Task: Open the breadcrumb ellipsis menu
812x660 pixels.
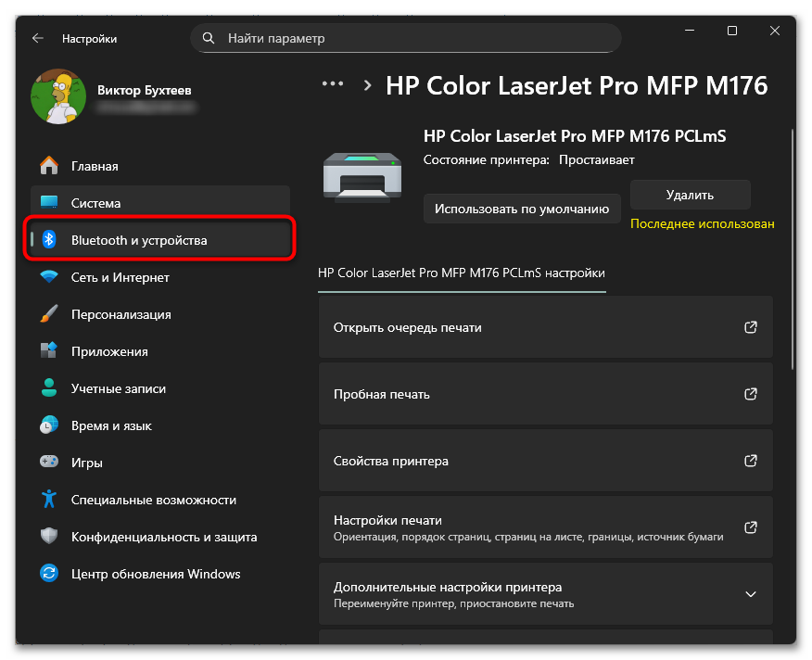Action: pos(332,84)
